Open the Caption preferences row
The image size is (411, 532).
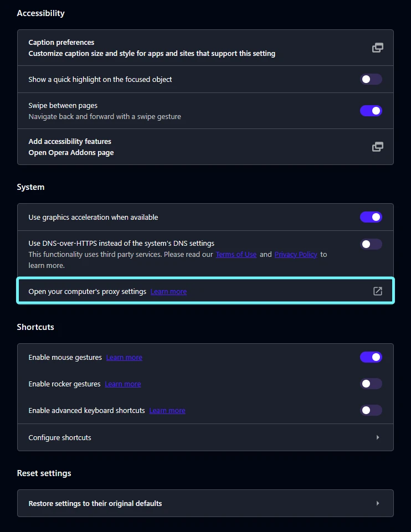(152, 48)
